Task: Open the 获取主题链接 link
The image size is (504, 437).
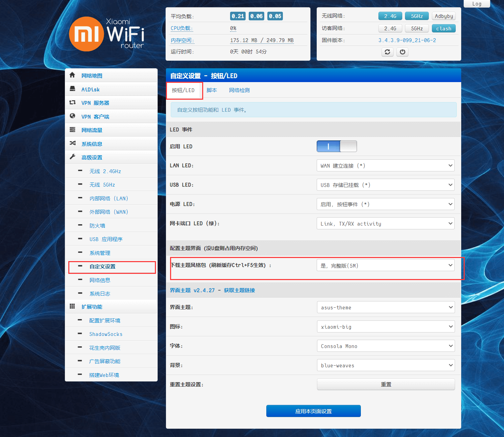Action: (239, 290)
